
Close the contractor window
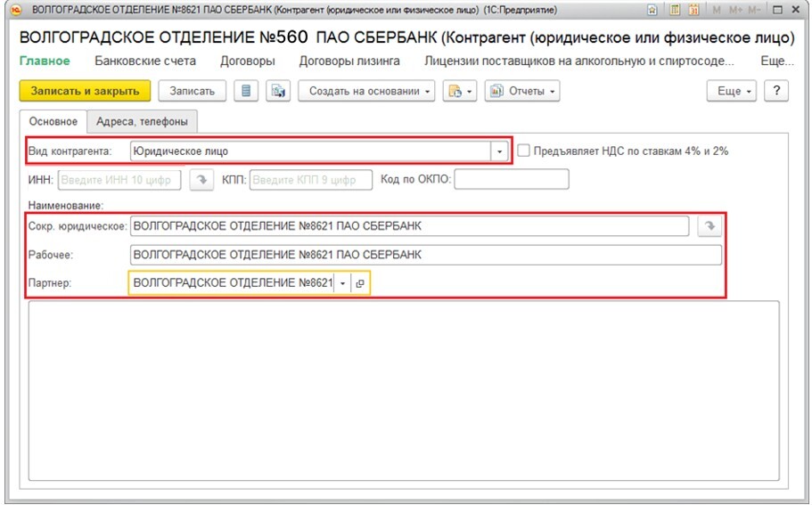[x=796, y=10]
